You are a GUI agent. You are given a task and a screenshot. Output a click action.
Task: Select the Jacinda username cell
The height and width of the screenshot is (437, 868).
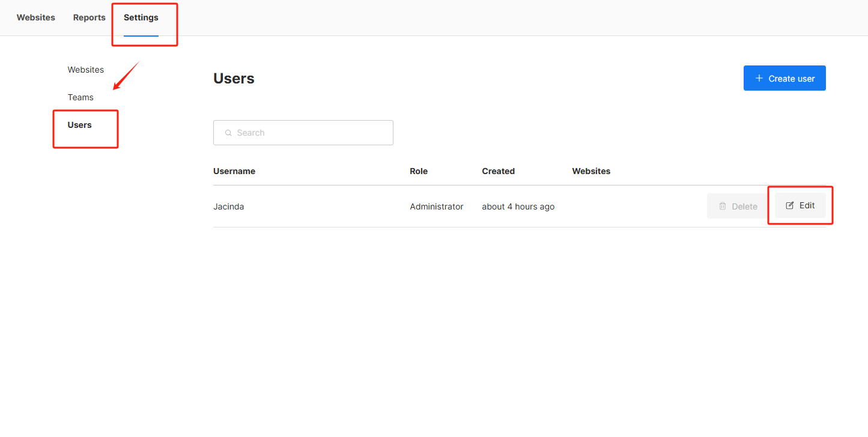tap(228, 206)
